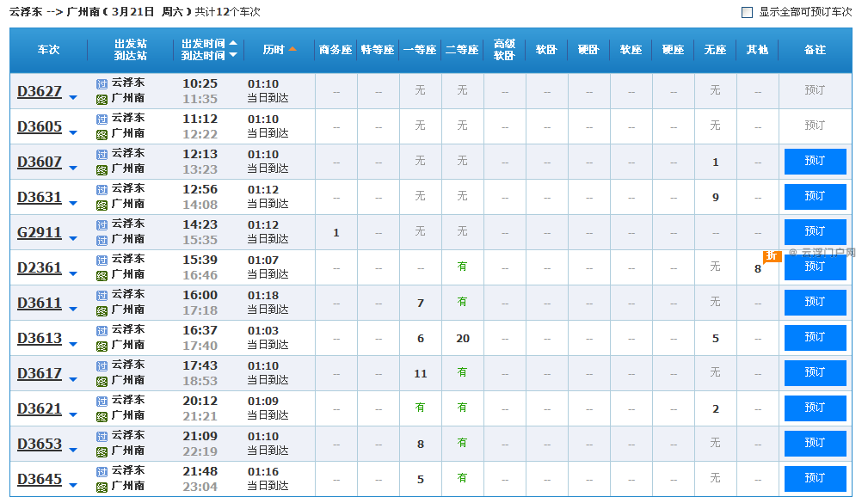Expand stops for G2911 arrow
Screen dimensions: 868x503
pyautogui.click(x=73, y=238)
